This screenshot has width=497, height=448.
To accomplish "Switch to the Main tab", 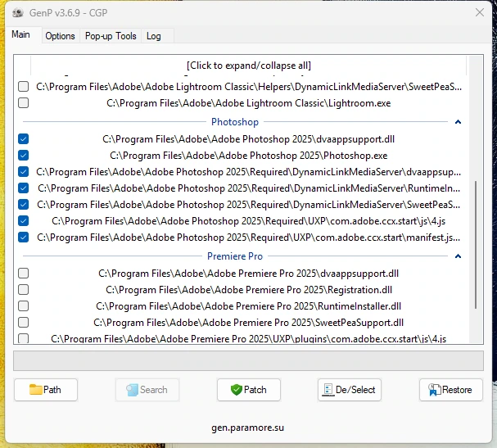I will (x=21, y=34).
